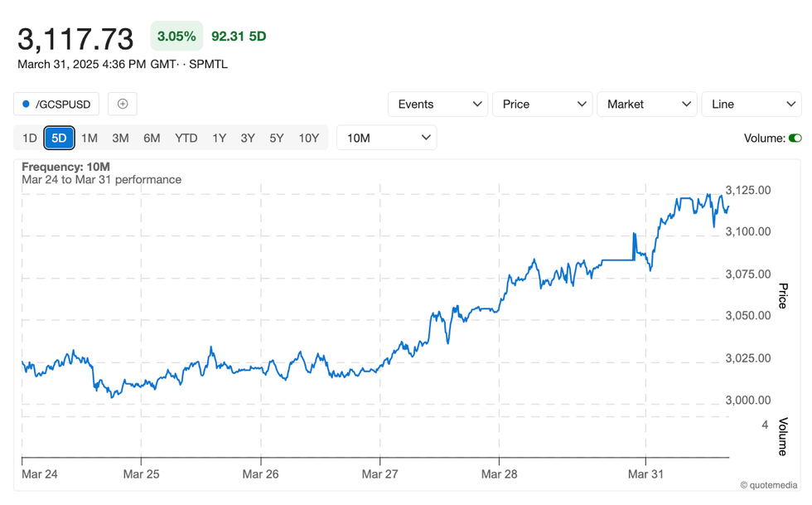Expand the Price dropdown

[542, 104]
